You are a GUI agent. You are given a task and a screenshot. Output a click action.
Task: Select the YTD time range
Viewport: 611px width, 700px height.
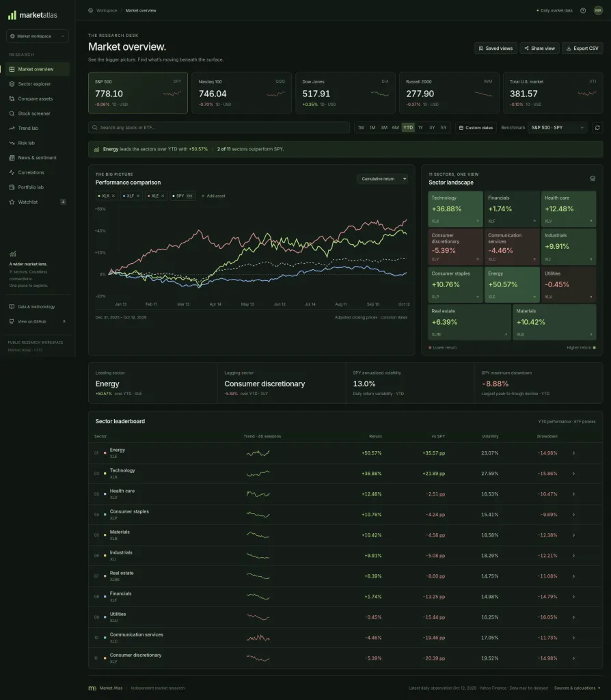[408, 128]
